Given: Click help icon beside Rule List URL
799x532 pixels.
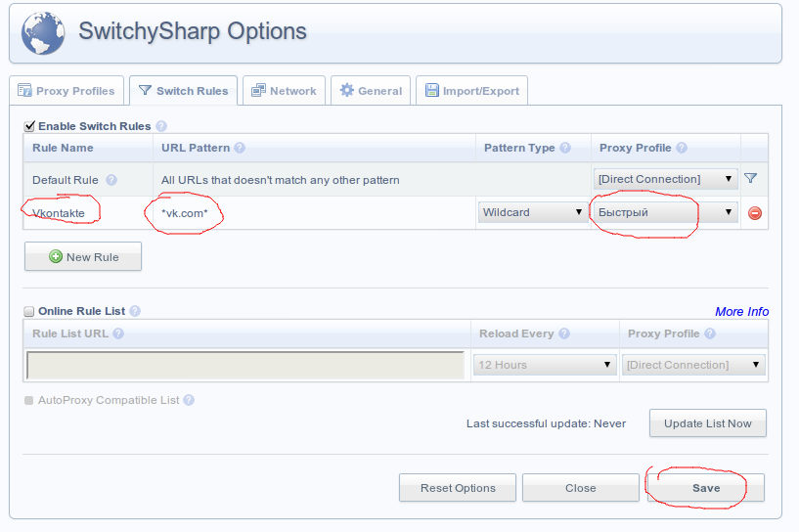Looking at the screenshot, I should [x=118, y=333].
